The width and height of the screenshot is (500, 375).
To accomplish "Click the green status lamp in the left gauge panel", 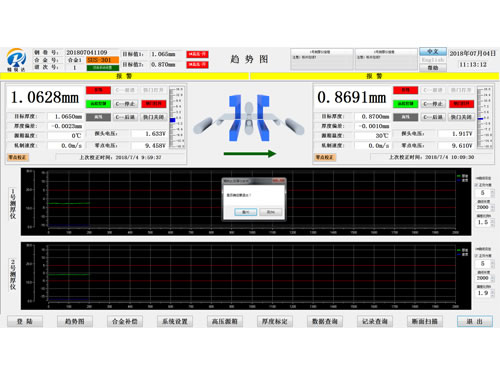I will click(98, 104).
